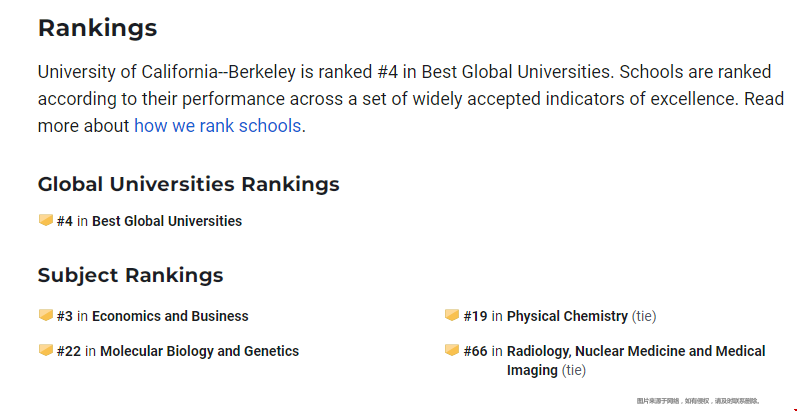Click the #66 rank number
797x411 pixels.
pyautogui.click(x=475, y=351)
